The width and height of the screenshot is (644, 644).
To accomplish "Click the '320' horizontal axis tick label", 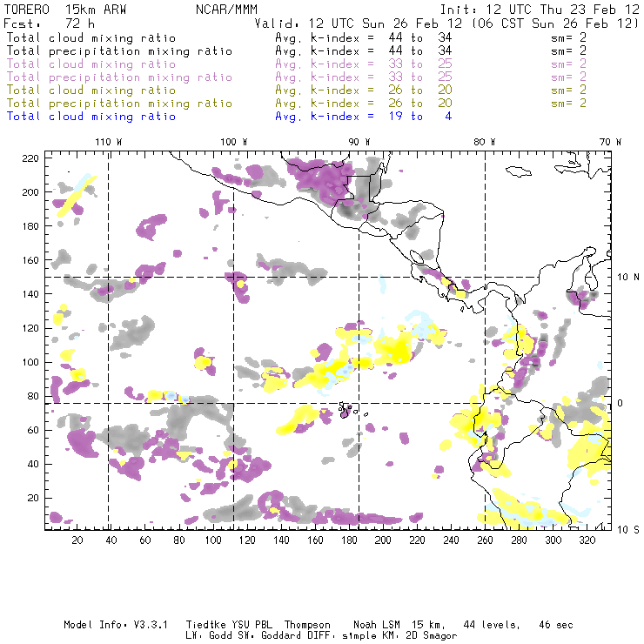I will pos(587,540).
